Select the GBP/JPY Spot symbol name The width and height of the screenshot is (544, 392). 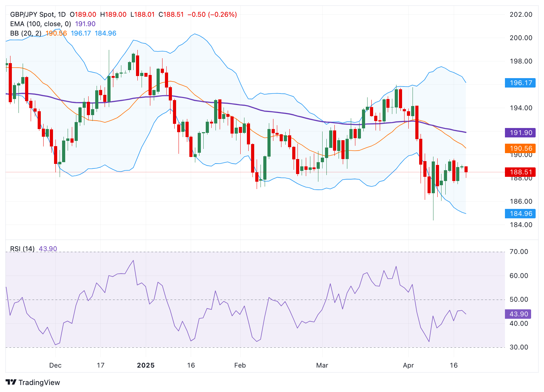pos(33,14)
